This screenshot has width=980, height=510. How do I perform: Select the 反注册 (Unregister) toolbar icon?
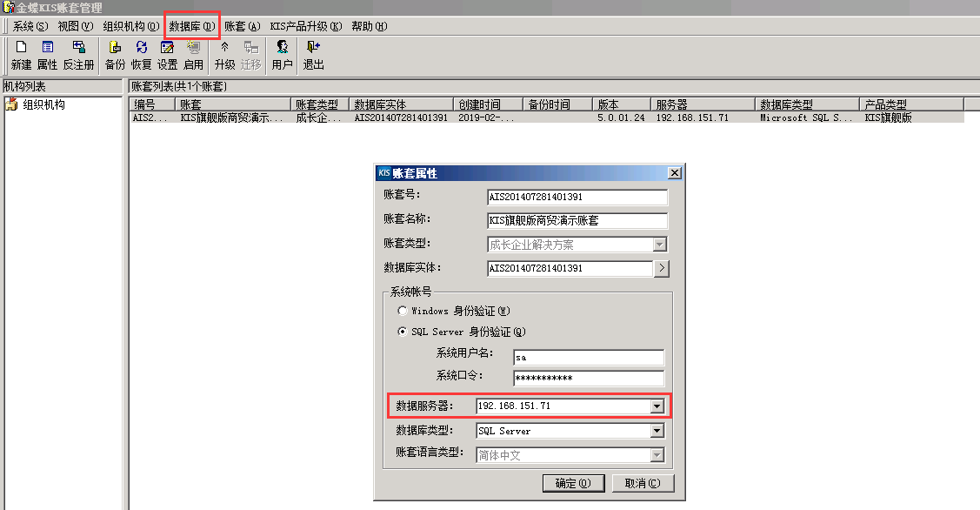point(79,55)
